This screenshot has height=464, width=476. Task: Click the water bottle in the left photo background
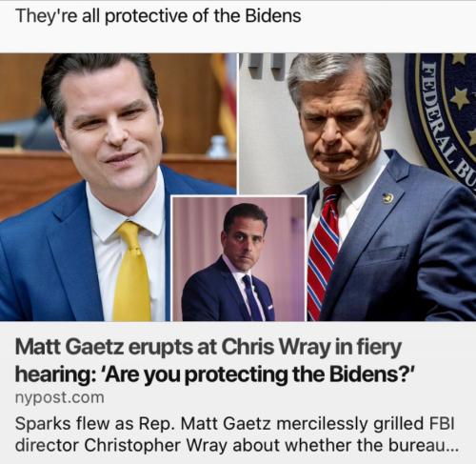(218, 147)
